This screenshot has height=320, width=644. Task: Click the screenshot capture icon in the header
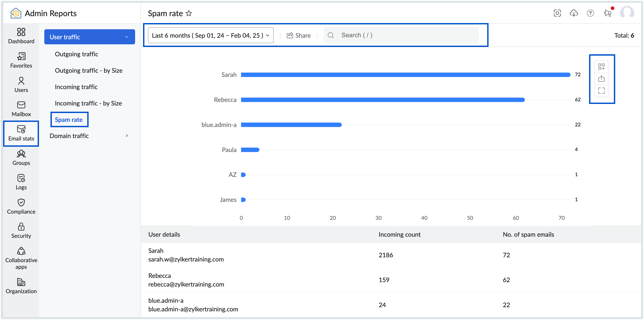point(557,13)
